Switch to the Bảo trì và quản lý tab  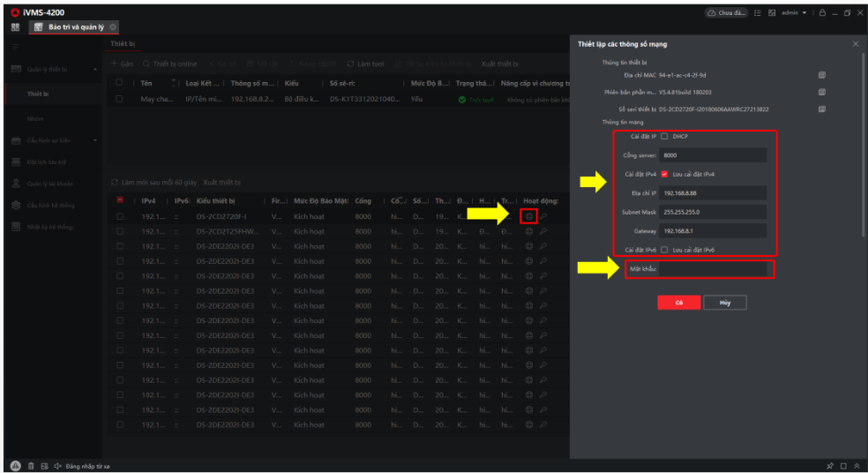[x=75, y=27]
